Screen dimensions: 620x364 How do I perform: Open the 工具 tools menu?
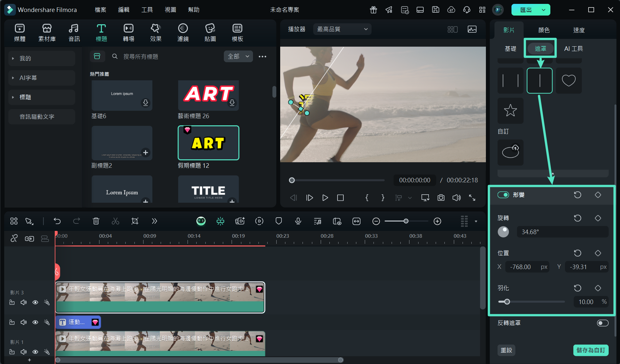[147, 10]
